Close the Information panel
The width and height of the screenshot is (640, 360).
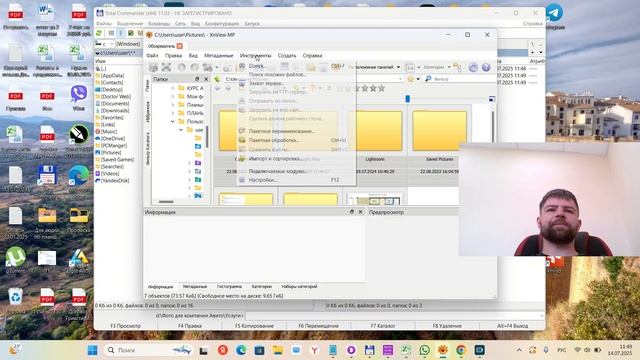pos(360,212)
